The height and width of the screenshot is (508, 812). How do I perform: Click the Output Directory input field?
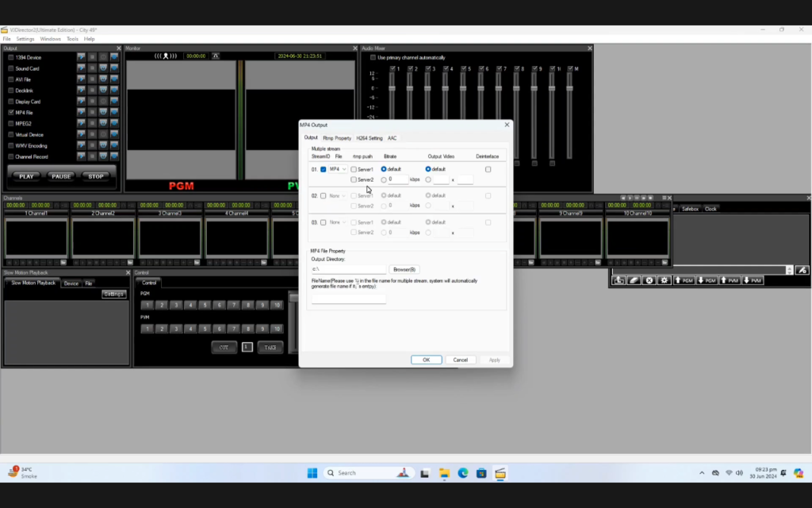click(x=347, y=268)
